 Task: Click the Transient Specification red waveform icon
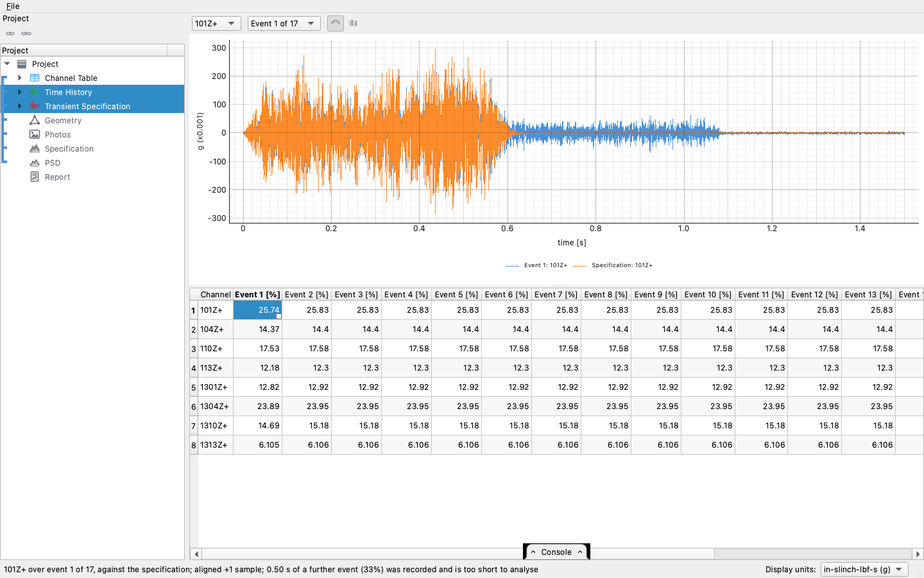point(35,106)
